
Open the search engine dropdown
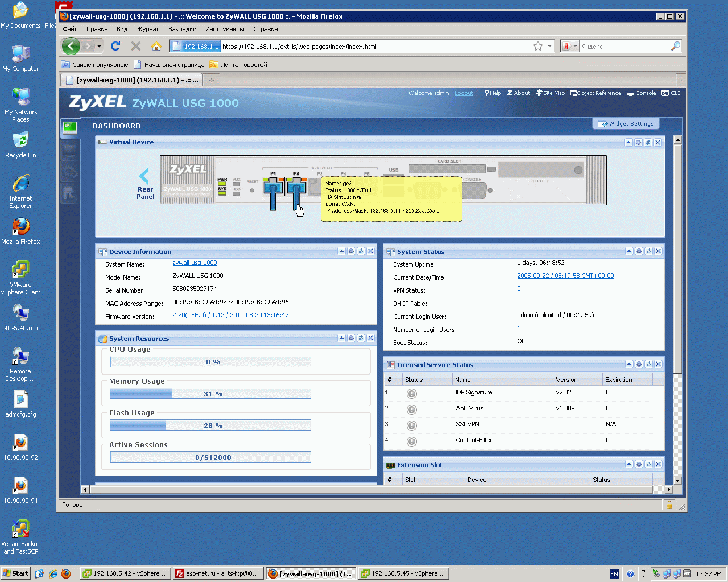coord(569,47)
